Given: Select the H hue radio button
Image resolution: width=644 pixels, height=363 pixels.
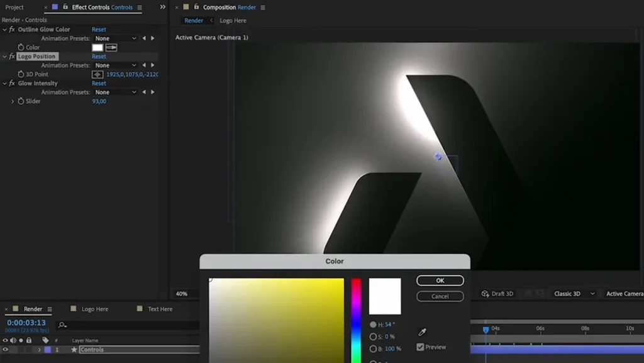Looking at the screenshot, I should coord(373,325).
